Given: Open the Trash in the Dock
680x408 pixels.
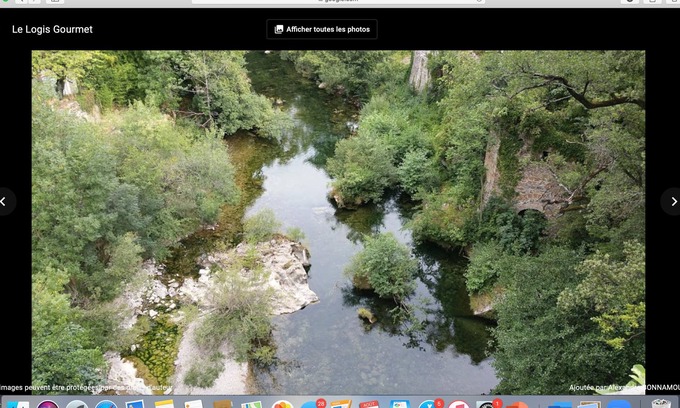Looking at the screenshot, I should 661,404.
